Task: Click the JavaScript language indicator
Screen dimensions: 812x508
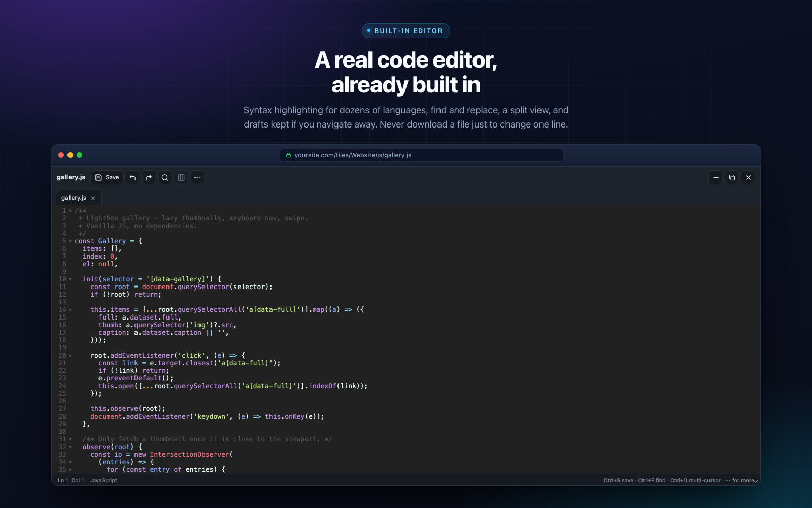Action: pyautogui.click(x=104, y=480)
